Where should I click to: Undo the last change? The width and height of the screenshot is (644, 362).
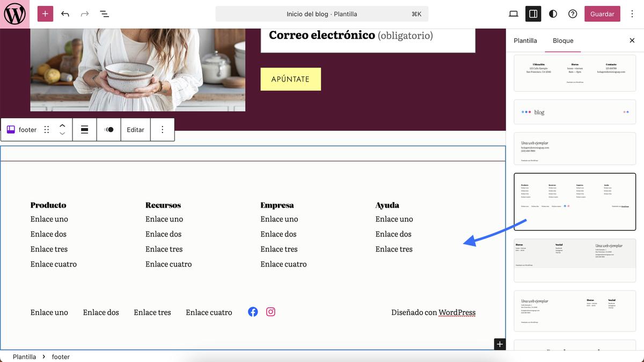coord(65,13)
